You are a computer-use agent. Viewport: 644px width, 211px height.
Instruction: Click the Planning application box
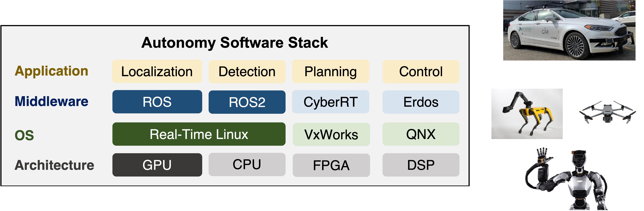(x=331, y=71)
